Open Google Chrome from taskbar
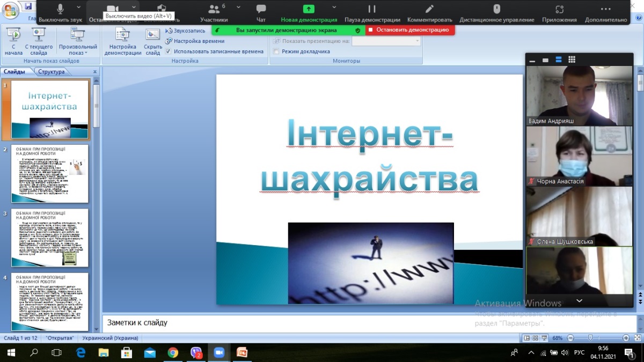 (x=173, y=352)
